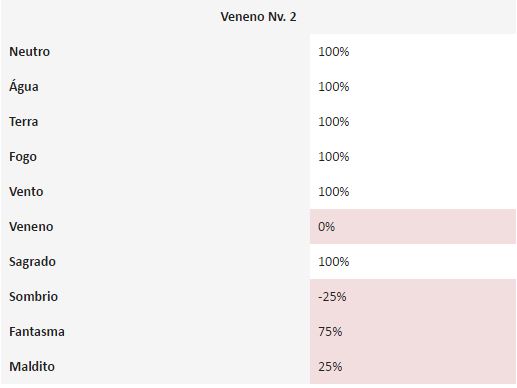
Task: Click the Fogo 100% value cell
Action: 413,157
